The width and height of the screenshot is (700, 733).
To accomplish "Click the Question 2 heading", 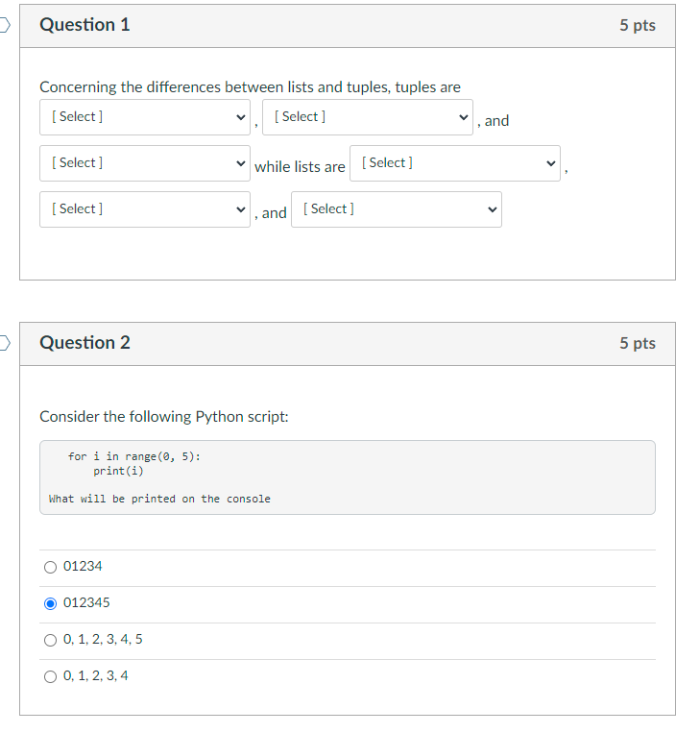I will [x=84, y=343].
